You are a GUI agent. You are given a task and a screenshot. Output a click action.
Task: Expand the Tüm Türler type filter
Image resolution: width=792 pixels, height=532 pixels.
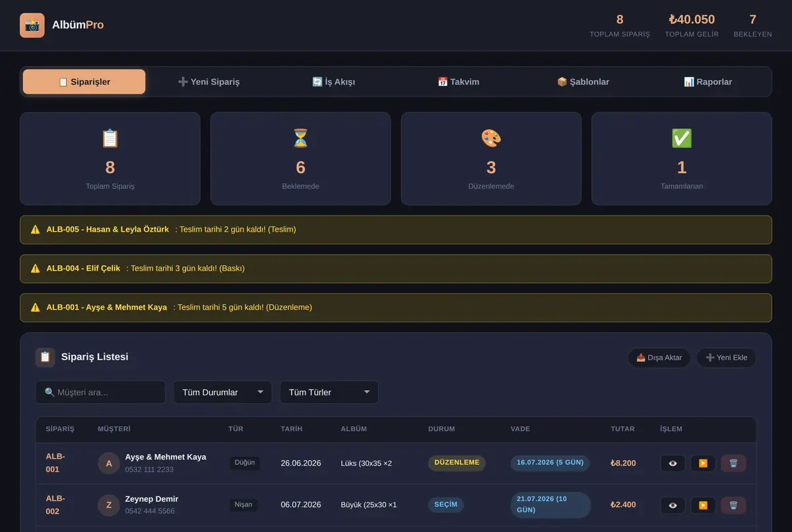click(x=329, y=392)
